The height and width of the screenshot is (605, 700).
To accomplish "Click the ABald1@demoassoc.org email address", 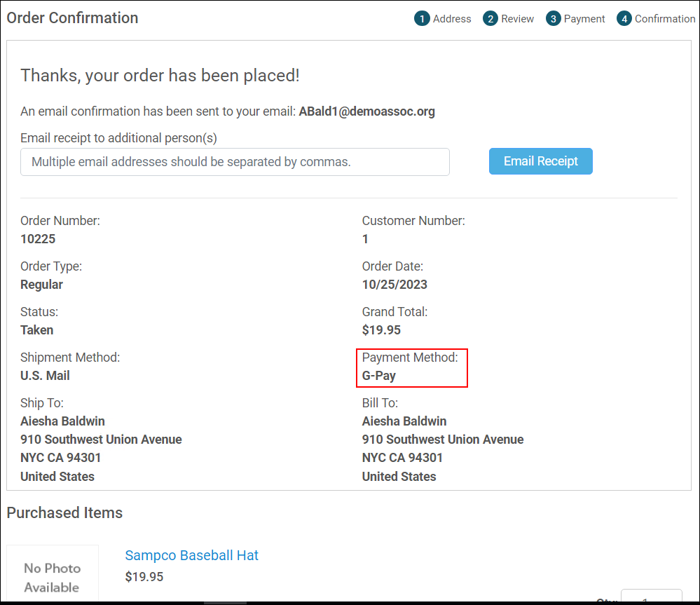I will pyautogui.click(x=366, y=111).
